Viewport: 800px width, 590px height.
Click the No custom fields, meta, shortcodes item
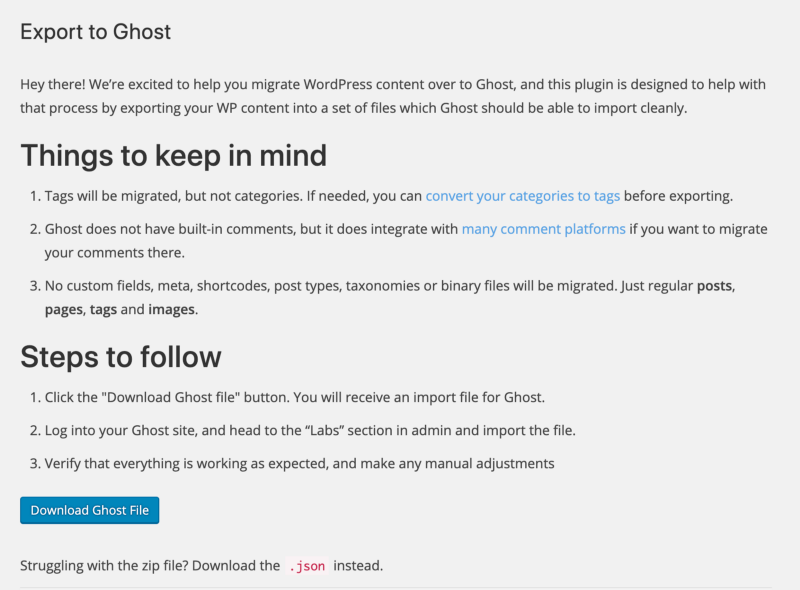click(x=390, y=297)
